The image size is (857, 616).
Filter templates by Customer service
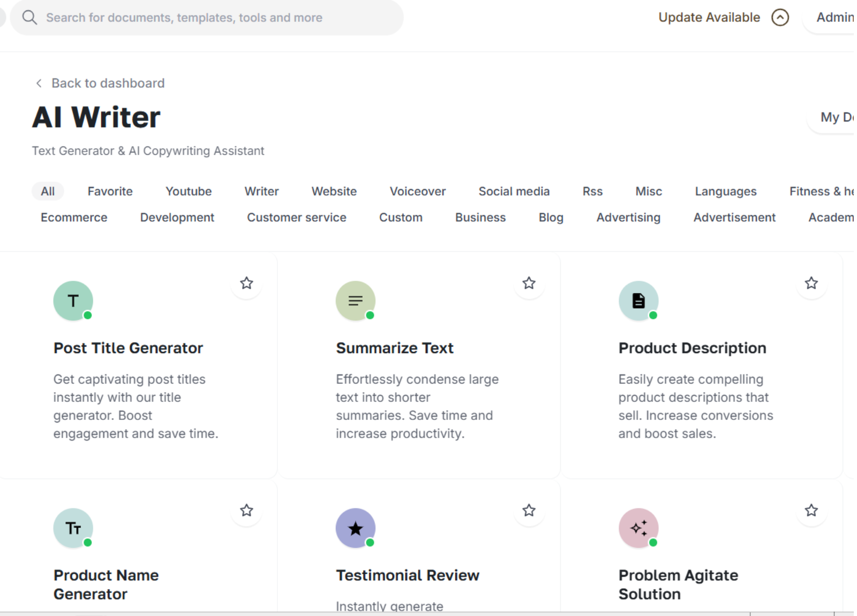(x=296, y=217)
